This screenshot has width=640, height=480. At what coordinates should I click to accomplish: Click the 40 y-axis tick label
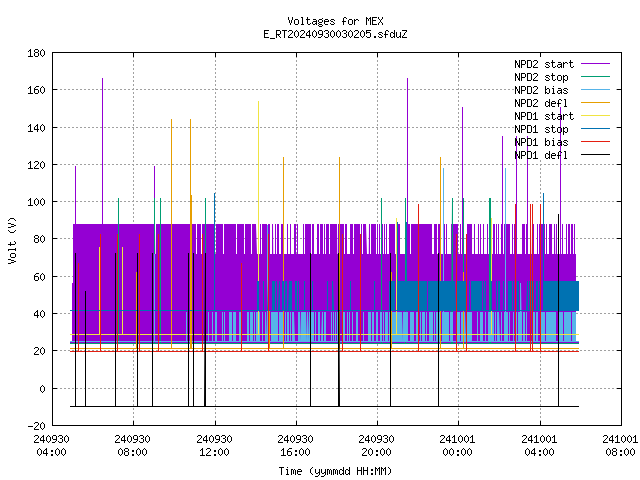[x=39, y=314]
